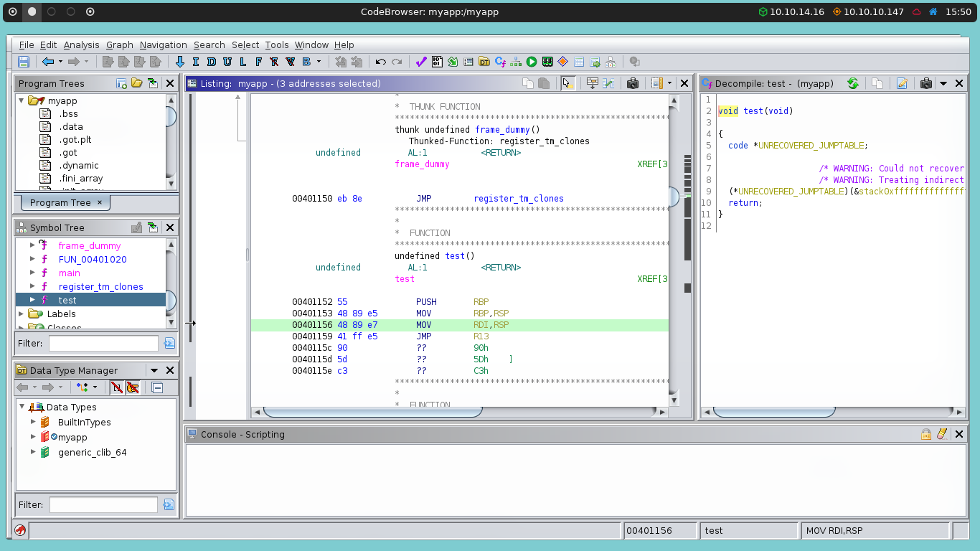The image size is (980, 551).
Task: Switch to the Program Tree tab
Action: [60, 202]
